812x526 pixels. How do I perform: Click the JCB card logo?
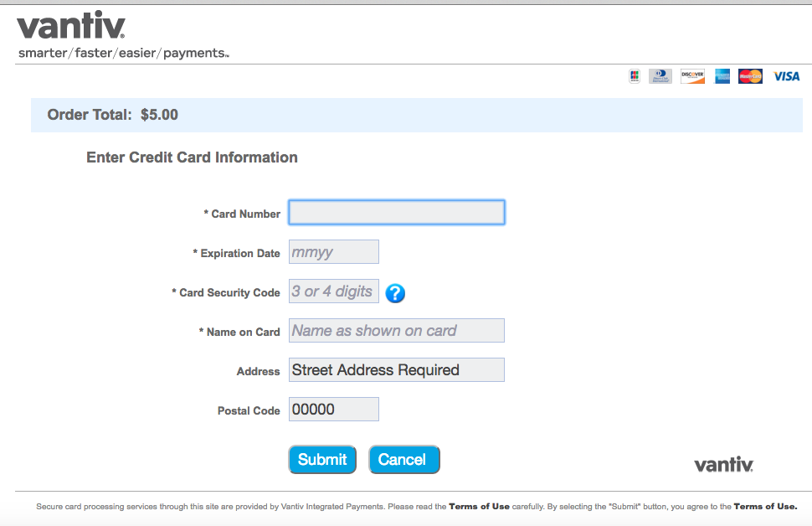(x=635, y=76)
